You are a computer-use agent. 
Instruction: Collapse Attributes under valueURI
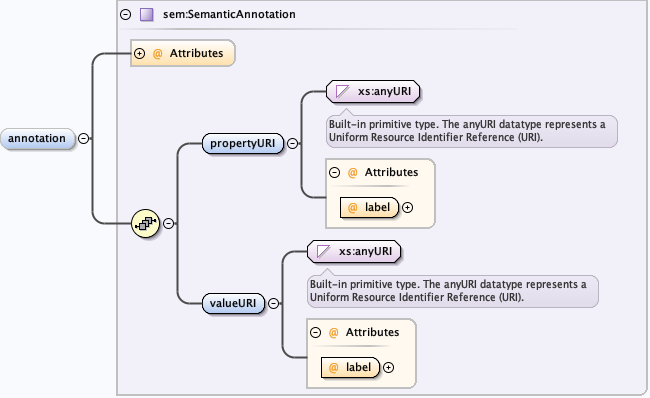pos(315,332)
